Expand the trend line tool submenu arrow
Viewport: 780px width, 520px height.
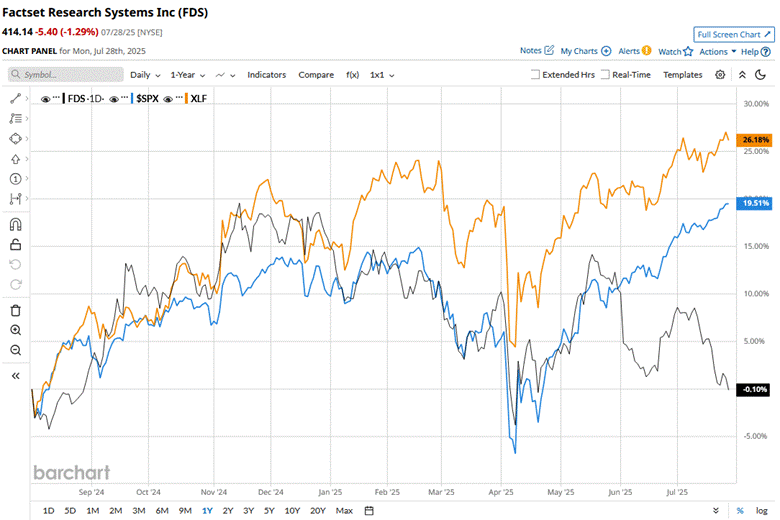point(27,99)
